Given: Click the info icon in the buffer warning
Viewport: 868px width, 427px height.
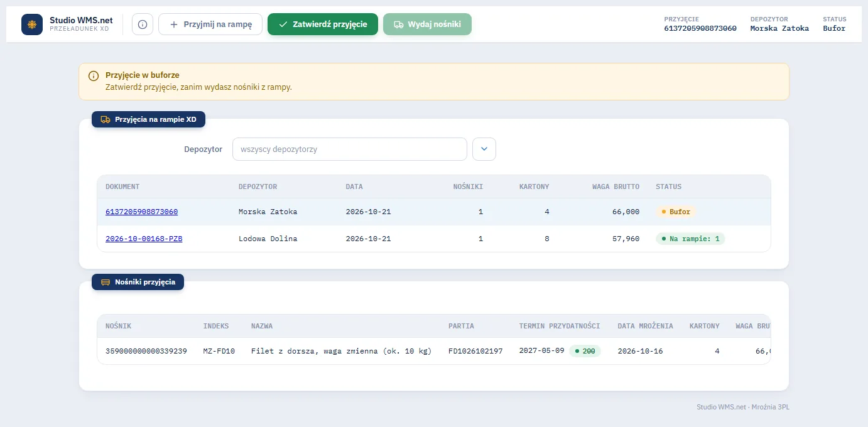Looking at the screenshot, I should pyautogui.click(x=94, y=76).
